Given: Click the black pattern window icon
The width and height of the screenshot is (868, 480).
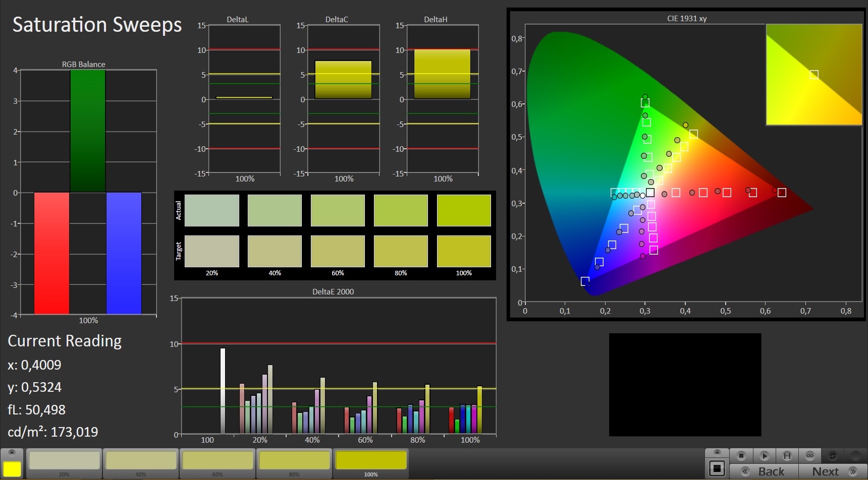Looking at the screenshot, I should point(717,468).
